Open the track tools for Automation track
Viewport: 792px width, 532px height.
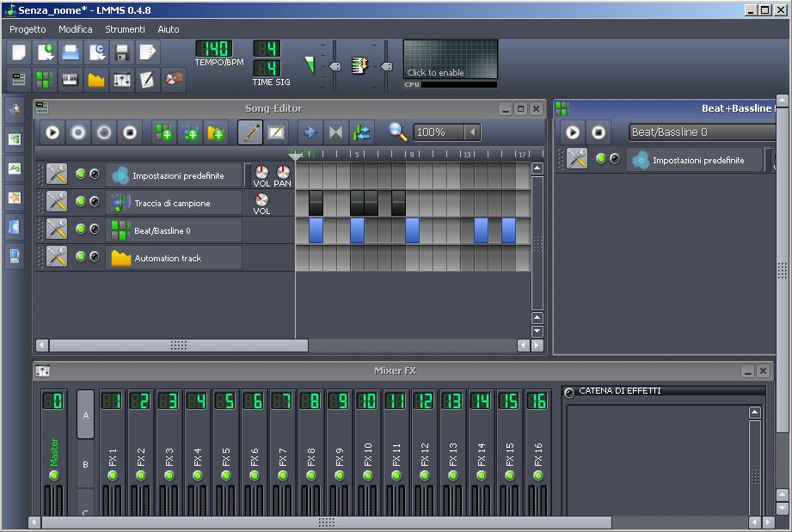pyautogui.click(x=57, y=257)
